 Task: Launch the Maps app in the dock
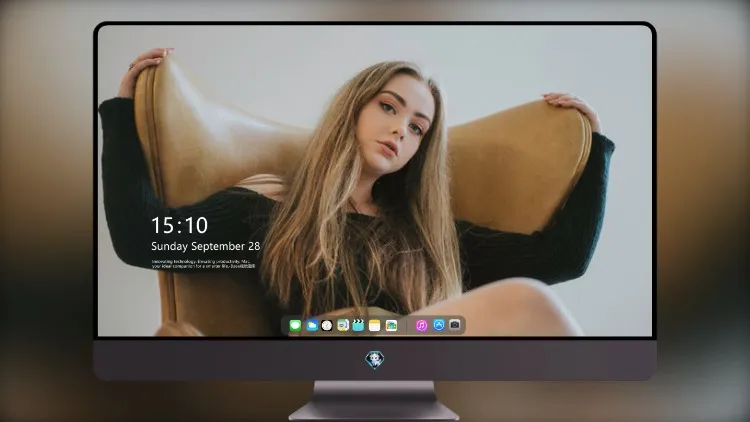click(x=343, y=326)
